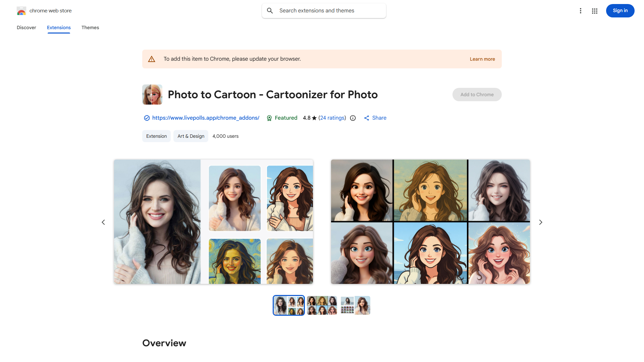This screenshot has height=362, width=644.
Task: Click the Chrome Web Store logo
Action: [21, 10]
